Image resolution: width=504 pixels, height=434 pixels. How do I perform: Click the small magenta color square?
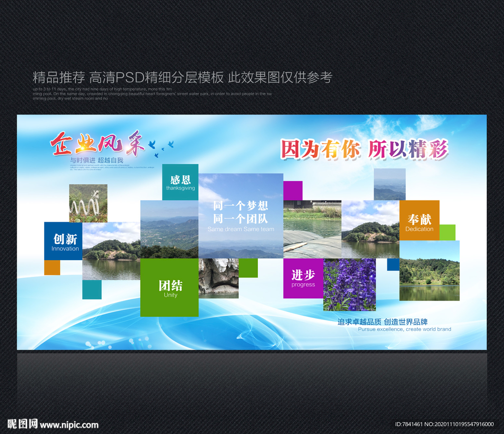point(293,191)
